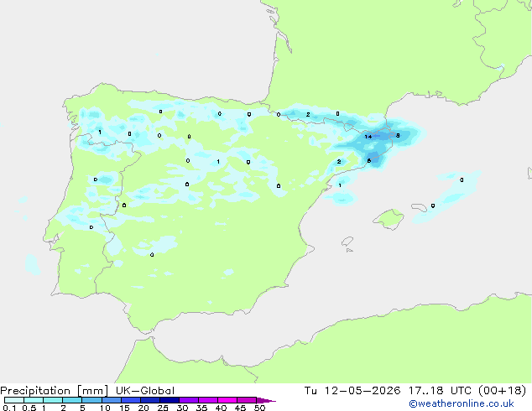Click the legend scale label '50'
This screenshot has width=532, height=411.
[259, 408]
